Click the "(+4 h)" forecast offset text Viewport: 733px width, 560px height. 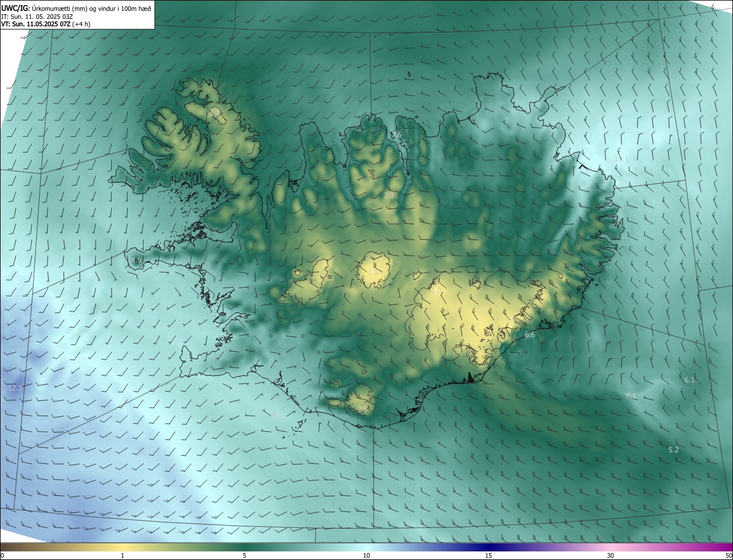tap(81, 24)
